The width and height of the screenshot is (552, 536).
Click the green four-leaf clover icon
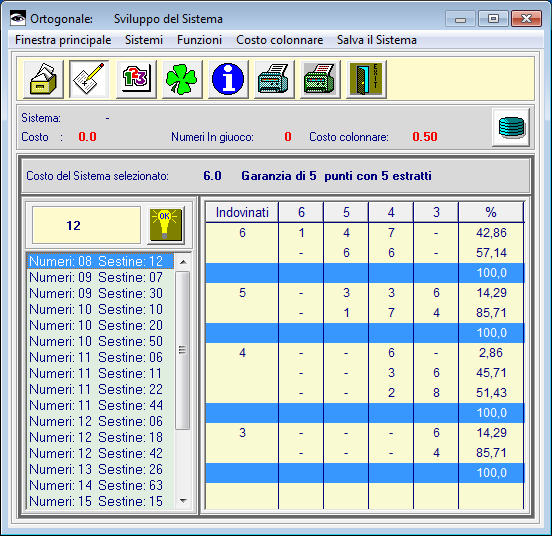click(x=182, y=79)
